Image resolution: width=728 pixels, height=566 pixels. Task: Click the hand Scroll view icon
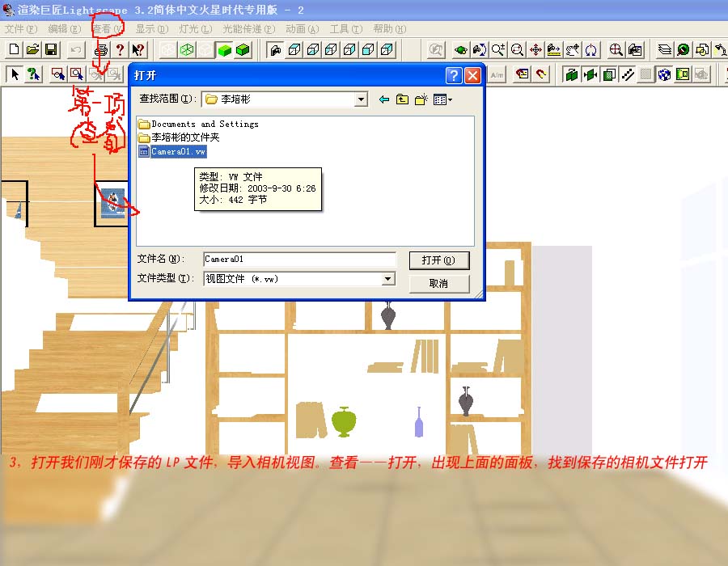(573, 49)
